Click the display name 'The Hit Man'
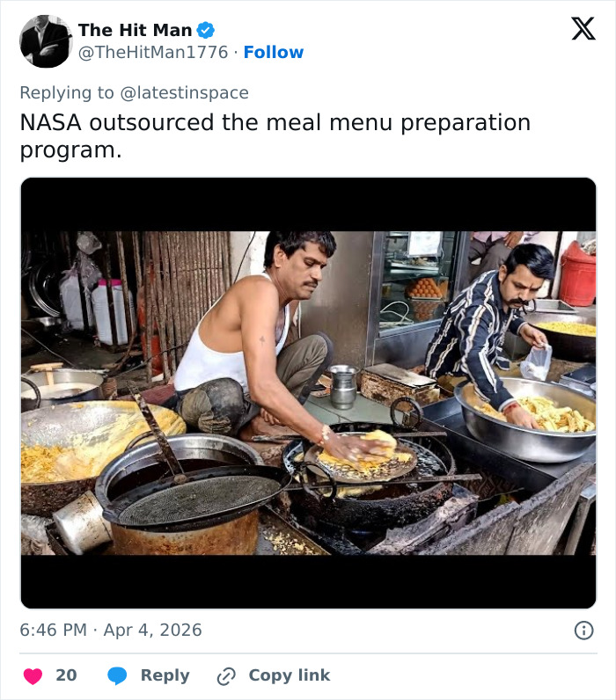The image size is (616, 700). (x=135, y=30)
